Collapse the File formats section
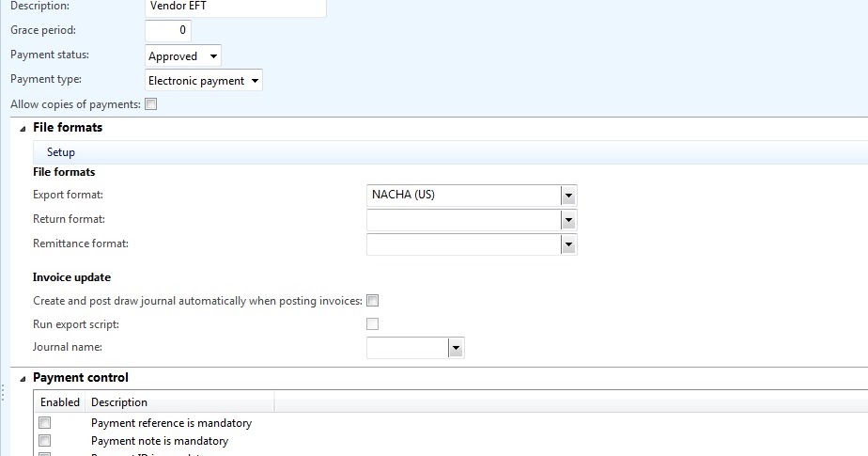Viewport: 868px width, 456px height. [23, 128]
